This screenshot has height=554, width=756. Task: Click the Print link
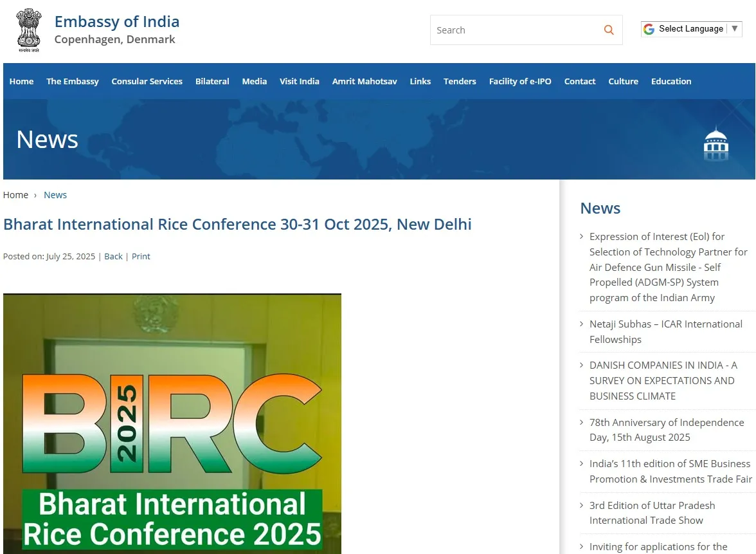pos(141,256)
